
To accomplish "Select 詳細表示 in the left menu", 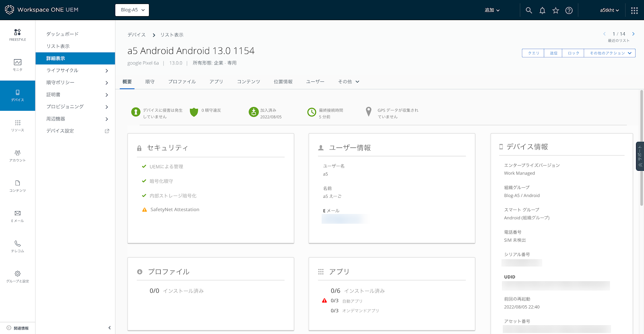I will [75, 58].
